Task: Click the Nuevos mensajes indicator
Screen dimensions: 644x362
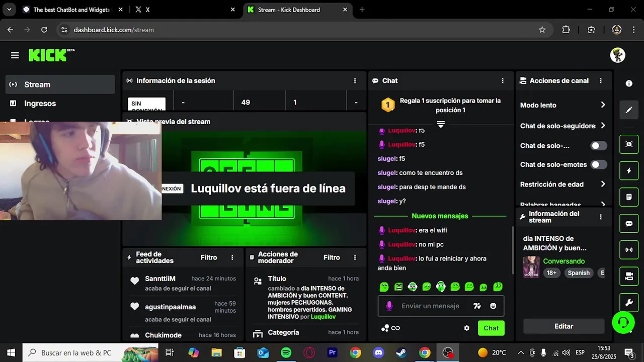Action: click(440, 216)
